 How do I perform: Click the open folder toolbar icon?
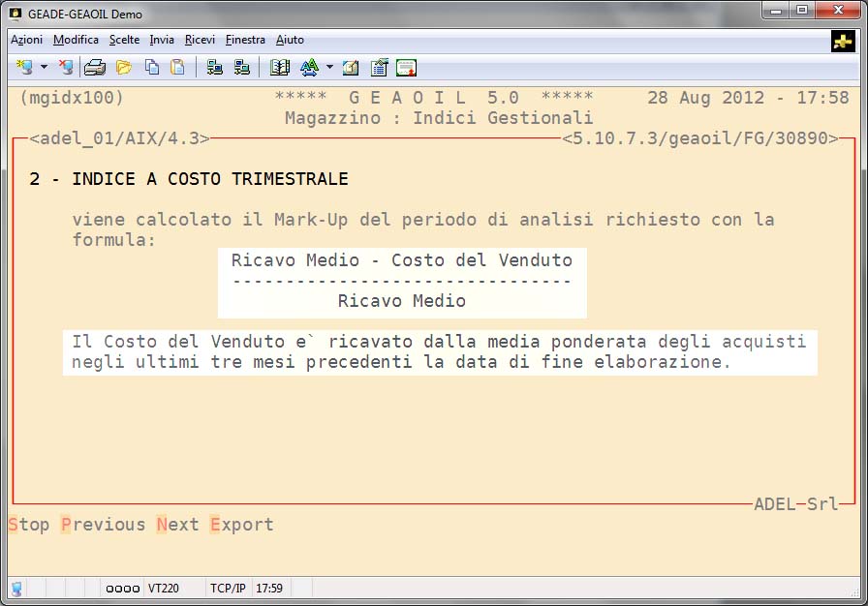(123, 68)
